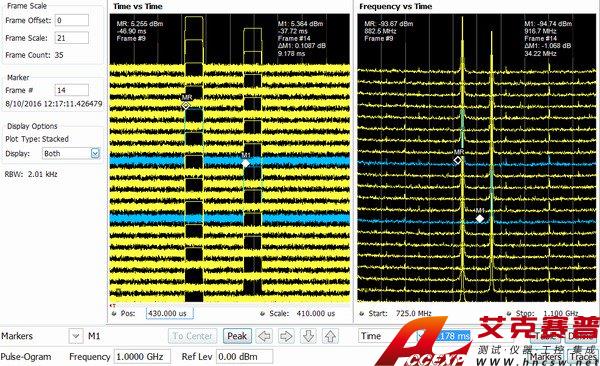Click the To Center button
The image size is (600, 366).
pyautogui.click(x=192, y=336)
